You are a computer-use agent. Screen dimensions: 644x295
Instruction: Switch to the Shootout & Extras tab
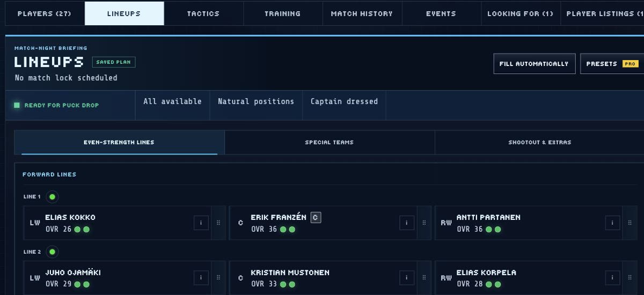[x=539, y=143]
